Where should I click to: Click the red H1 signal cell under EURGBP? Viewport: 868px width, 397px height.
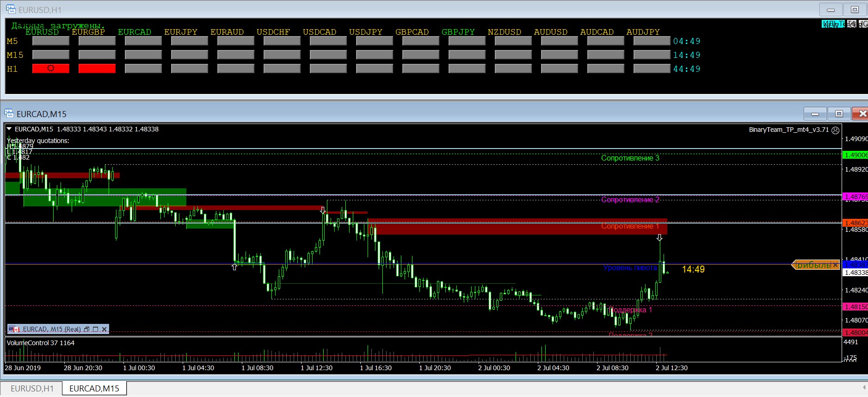pyautogui.click(x=97, y=68)
